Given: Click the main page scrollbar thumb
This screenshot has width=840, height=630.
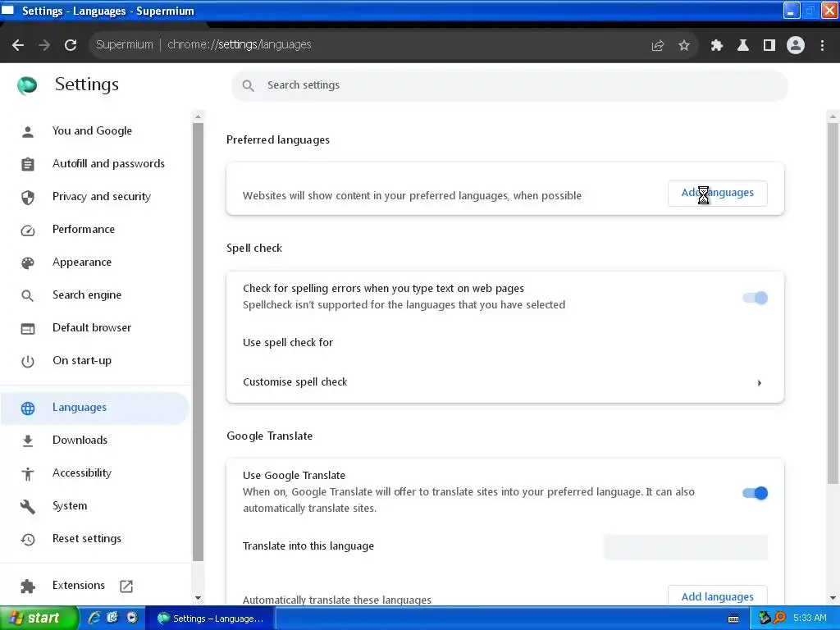Looking at the screenshot, I should [x=833, y=304].
